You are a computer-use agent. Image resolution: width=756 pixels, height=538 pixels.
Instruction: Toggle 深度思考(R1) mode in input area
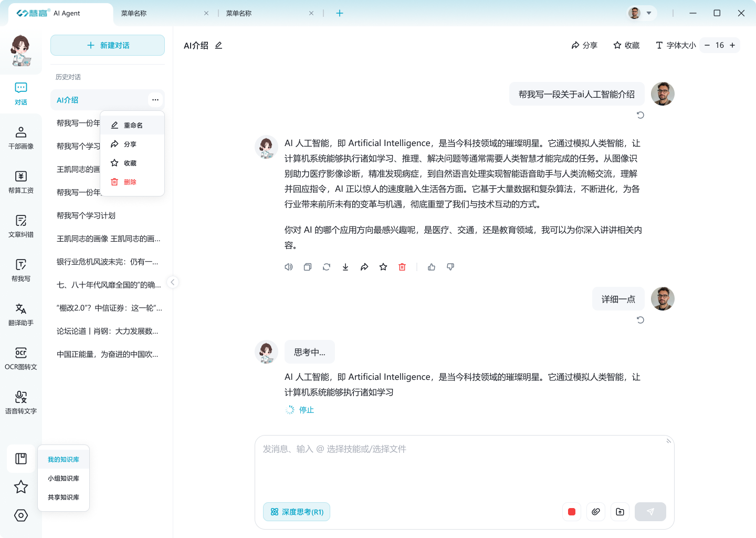(297, 511)
